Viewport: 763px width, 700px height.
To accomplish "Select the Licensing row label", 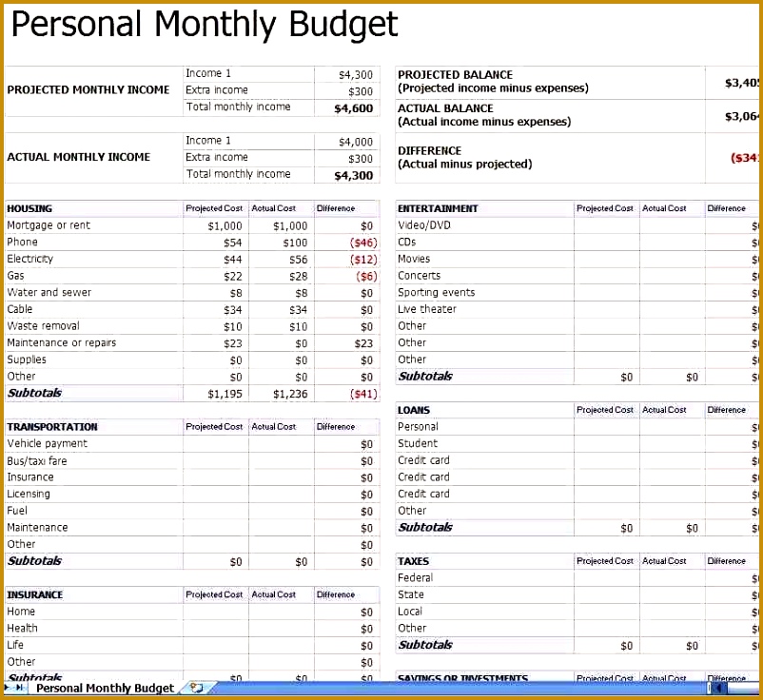I will [x=29, y=495].
